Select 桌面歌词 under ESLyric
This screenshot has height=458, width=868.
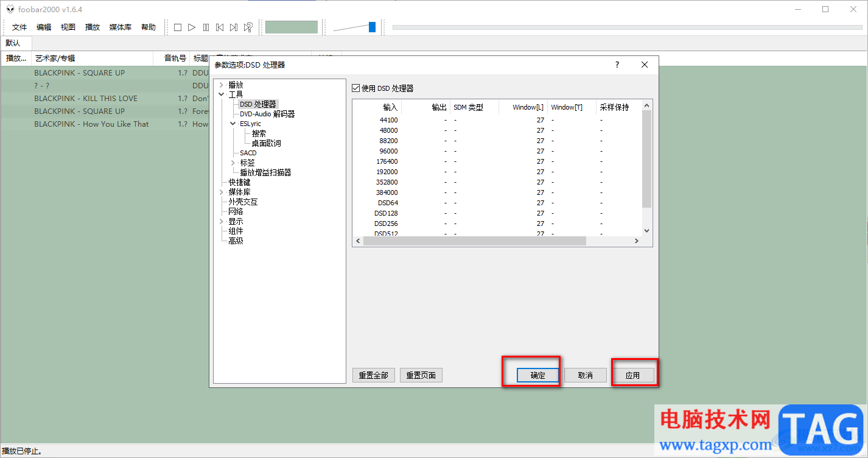[x=267, y=143]
